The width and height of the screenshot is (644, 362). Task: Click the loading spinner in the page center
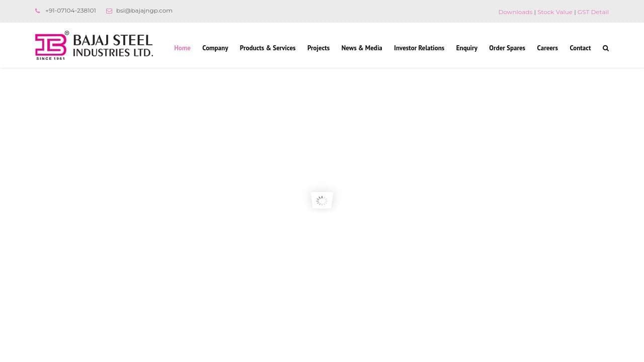[x=321, y=200]
